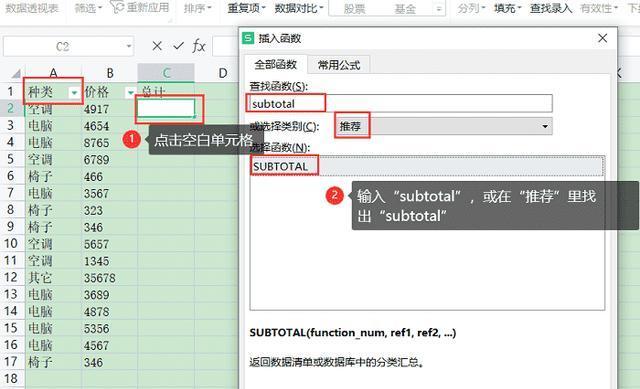
Task: Select column A header
Action: [x=53, y=73]
